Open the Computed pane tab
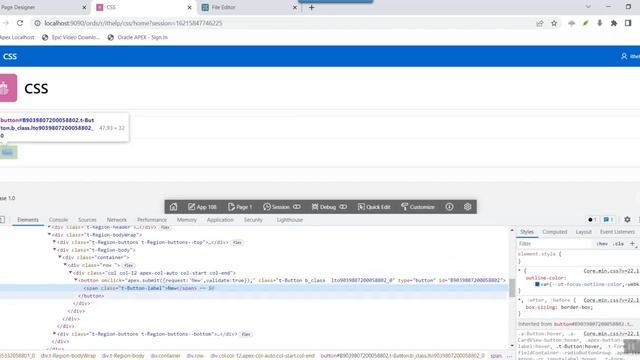The height and width of the screenshot is (360, 640). coord(555,232)
